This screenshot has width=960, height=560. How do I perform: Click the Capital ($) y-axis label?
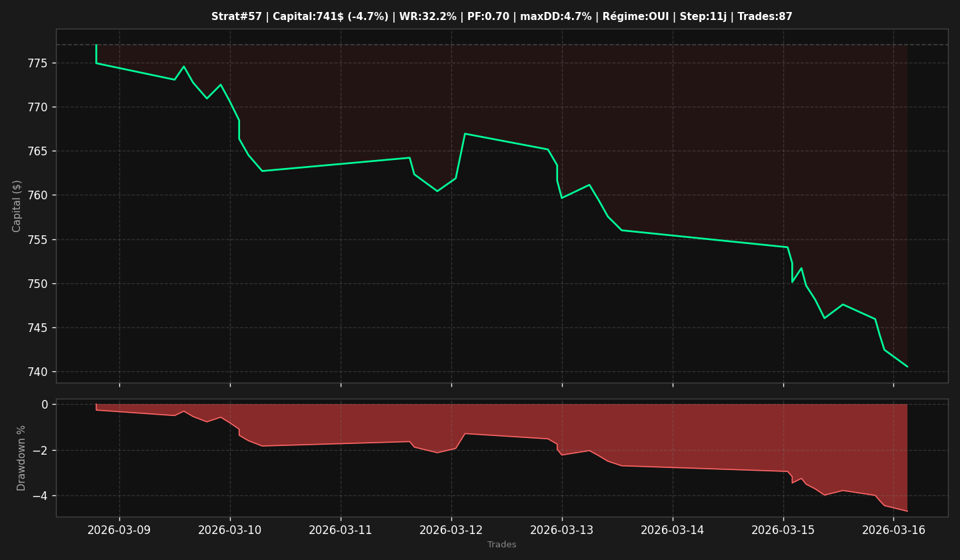[x=17, y=205]
